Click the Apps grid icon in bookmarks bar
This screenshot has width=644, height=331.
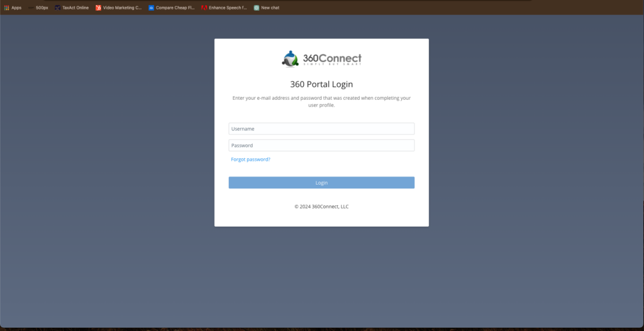pos(6,8)
